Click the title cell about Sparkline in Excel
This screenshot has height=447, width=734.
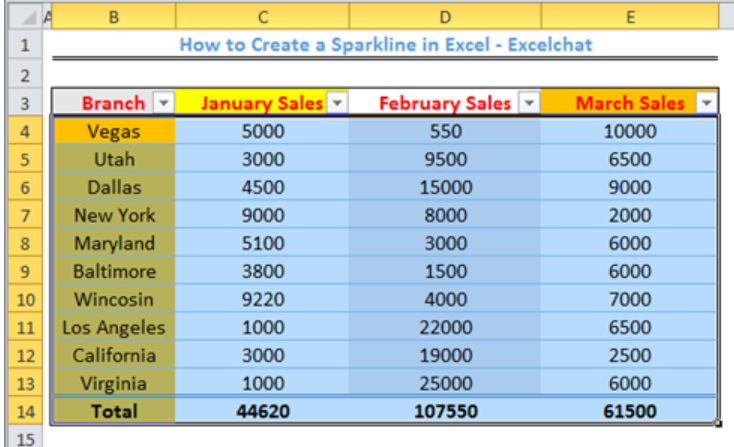(x=386, y=45)
